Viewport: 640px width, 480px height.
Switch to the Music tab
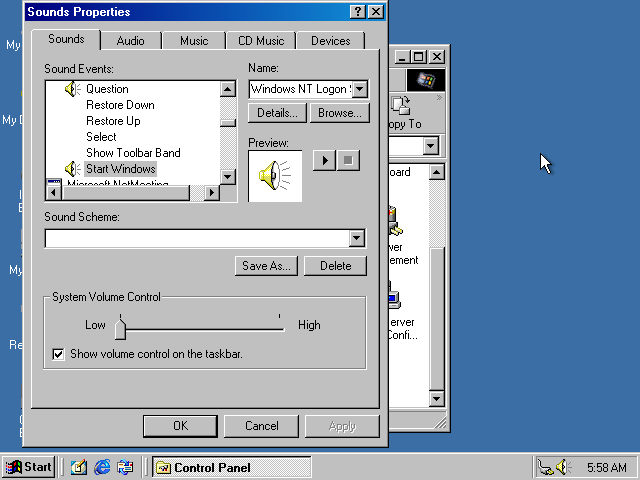coord(194,41)
